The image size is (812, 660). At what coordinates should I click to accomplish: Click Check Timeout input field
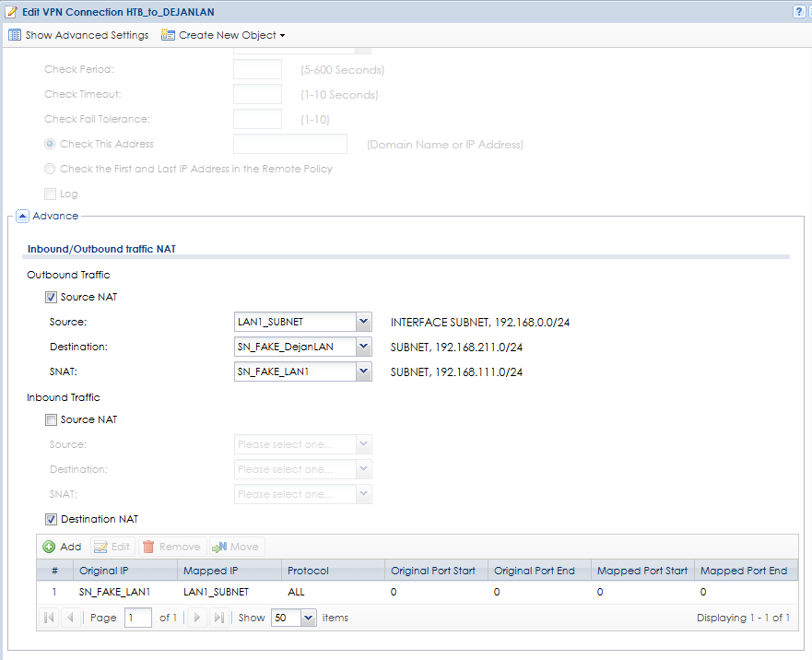(257, 94)
